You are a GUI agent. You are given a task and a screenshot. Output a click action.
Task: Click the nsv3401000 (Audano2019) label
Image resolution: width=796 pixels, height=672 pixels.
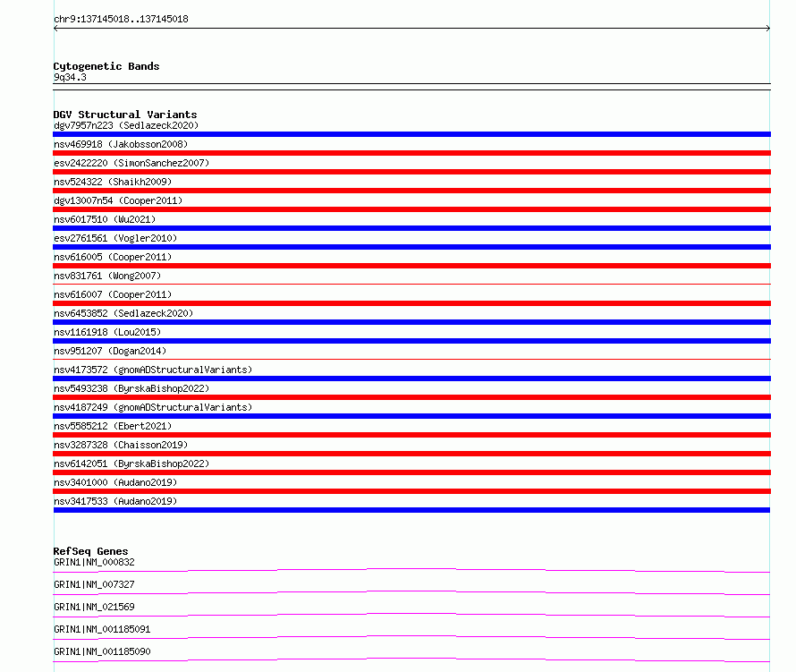click(115, 482)
